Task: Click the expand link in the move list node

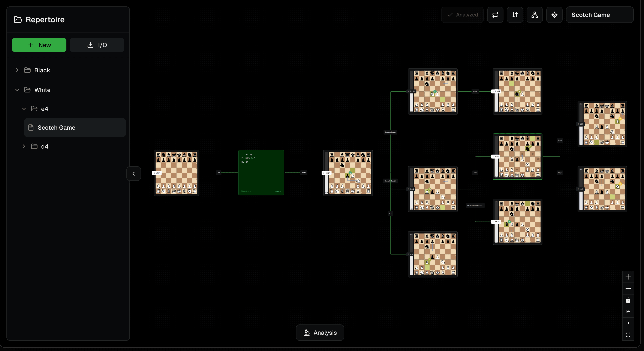Action: pyautogui.click(x=277, y=191)
